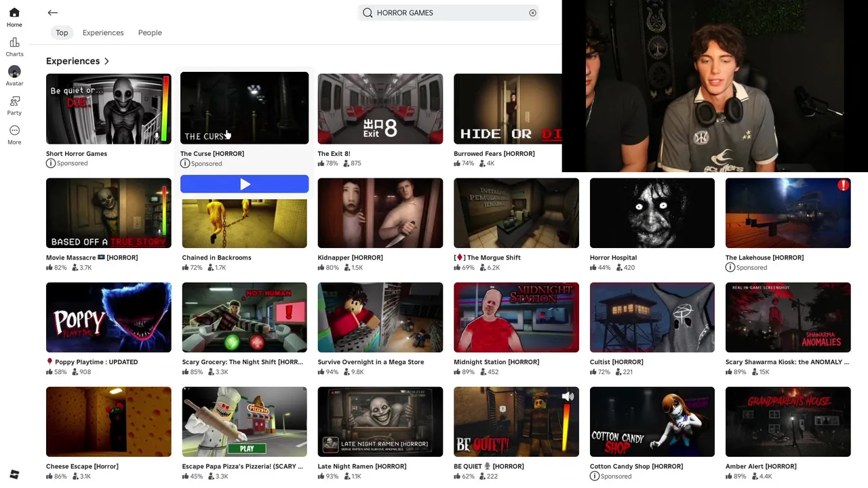Screen dimensions: 868x488
Task: Click the back arrow at the top left
Action: 53,13
